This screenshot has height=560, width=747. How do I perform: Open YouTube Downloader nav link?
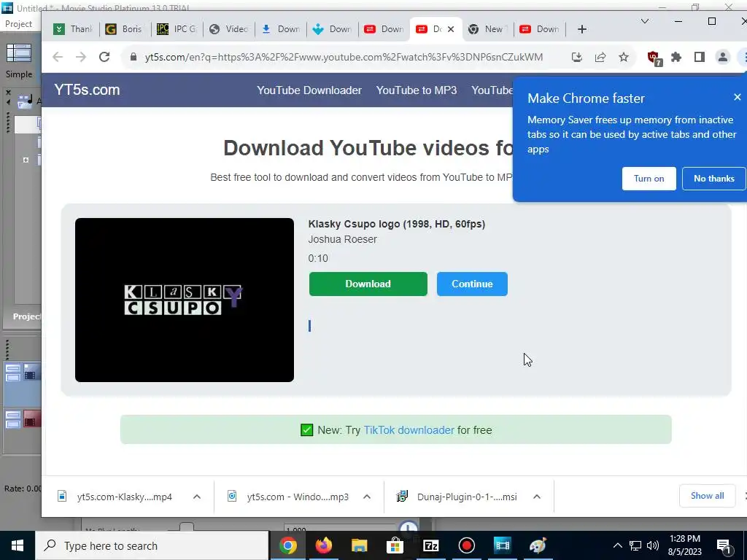(x=309, y=90)
